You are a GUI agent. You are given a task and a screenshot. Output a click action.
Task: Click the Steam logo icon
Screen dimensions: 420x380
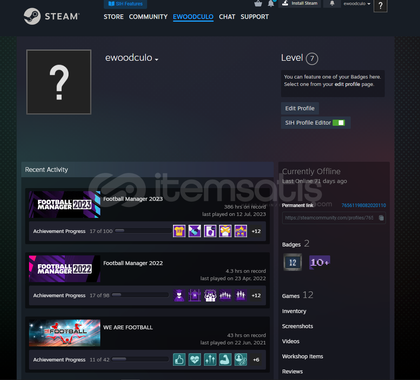pos(32,16)
